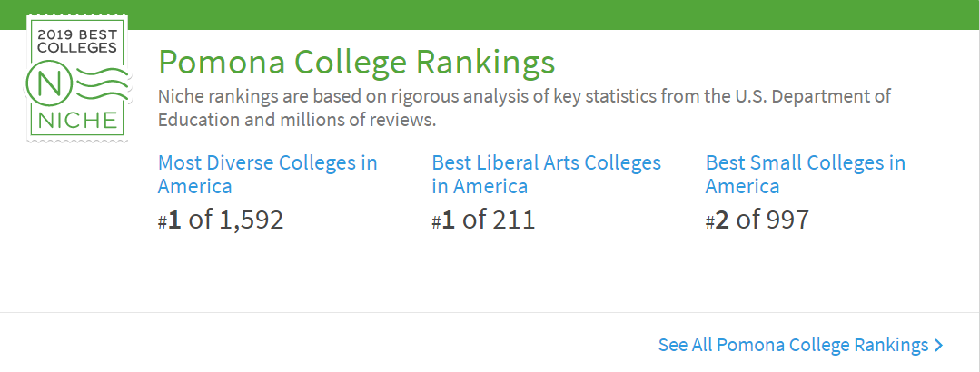Click the horizontal divider above footer link

point(490,313)
